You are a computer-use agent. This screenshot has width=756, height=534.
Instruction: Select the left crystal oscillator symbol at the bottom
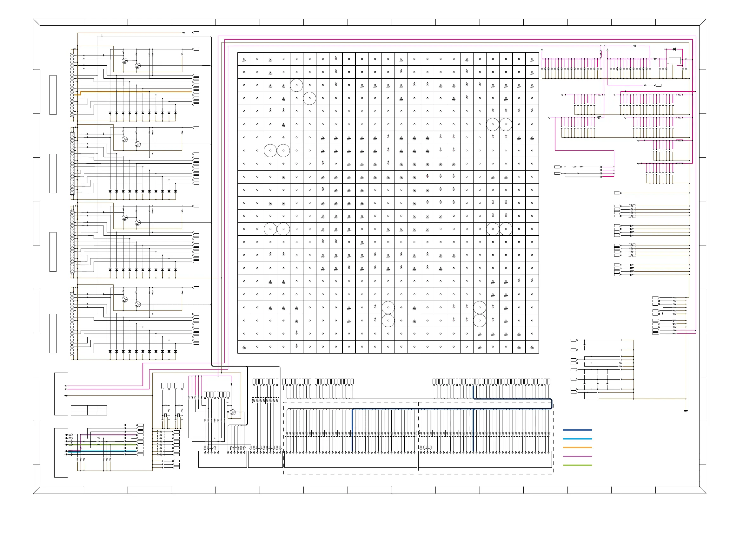coord(166,415)
